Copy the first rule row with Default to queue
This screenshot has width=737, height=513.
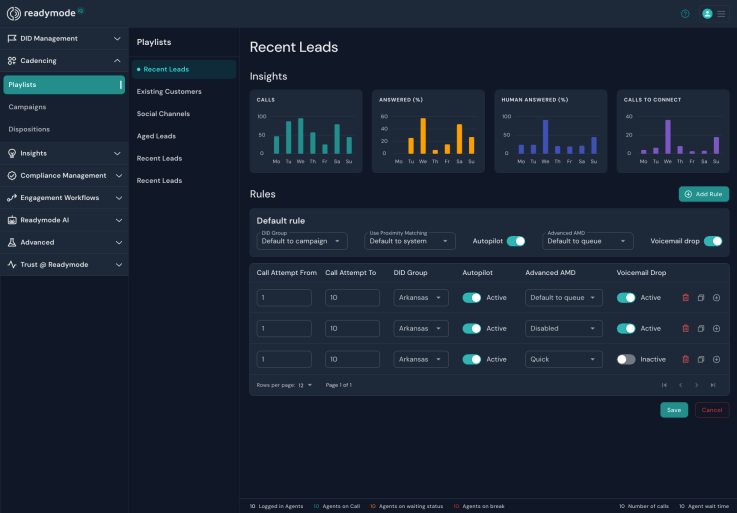(701, 298)
